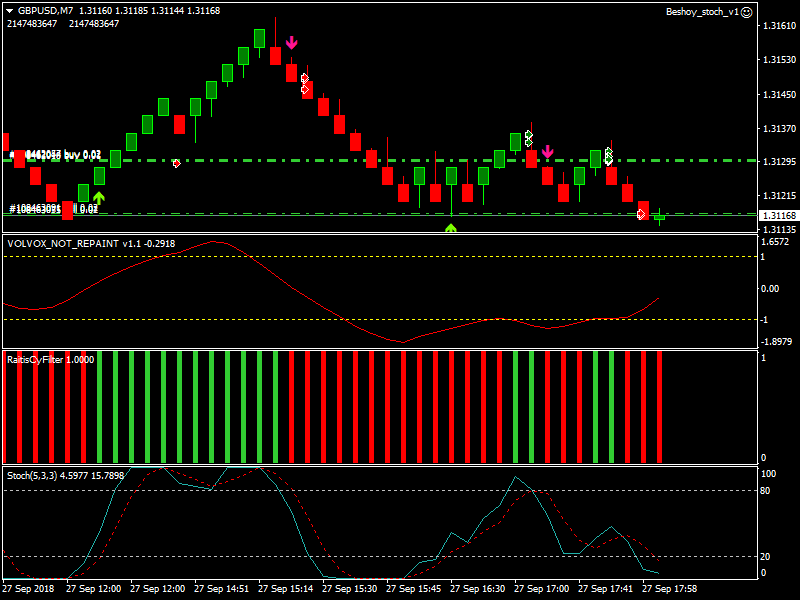Open the GBPUSD,M7 chart dropdown triangle

pos(9,11)
